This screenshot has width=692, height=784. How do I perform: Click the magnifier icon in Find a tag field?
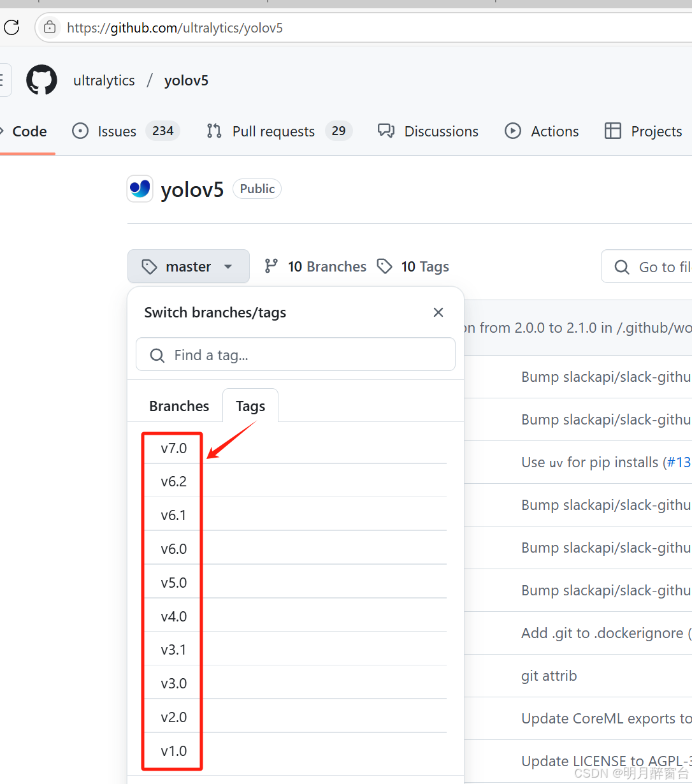click(157, 355)
